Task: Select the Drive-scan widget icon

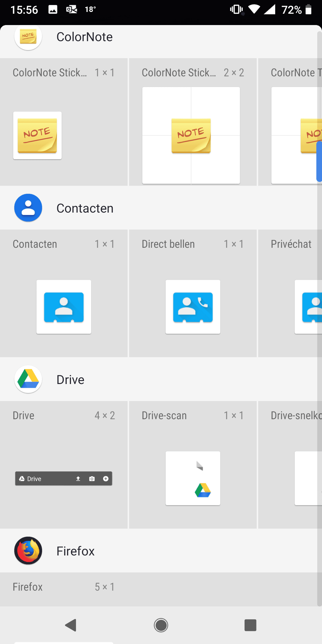Action: pyautogui.click(x=193, y=478)
